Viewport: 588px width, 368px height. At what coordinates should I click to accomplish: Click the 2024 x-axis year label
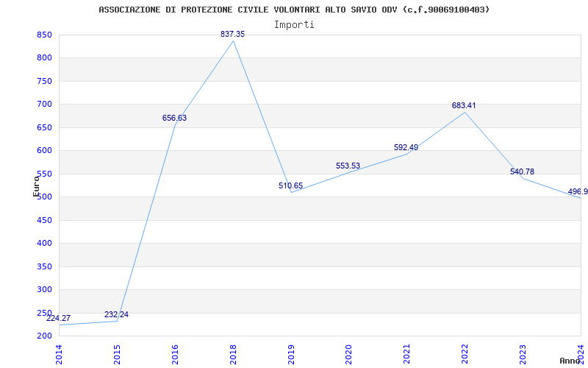click(581, 355)
